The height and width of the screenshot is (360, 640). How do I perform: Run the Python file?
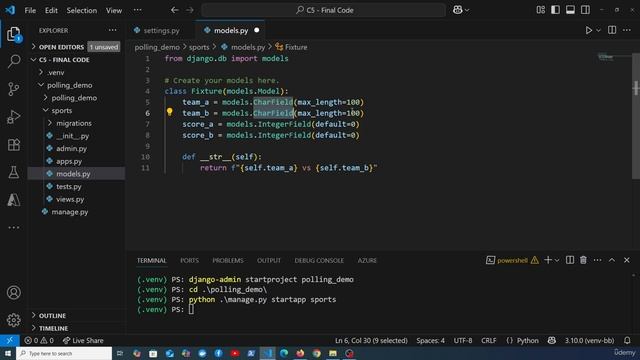589,30
